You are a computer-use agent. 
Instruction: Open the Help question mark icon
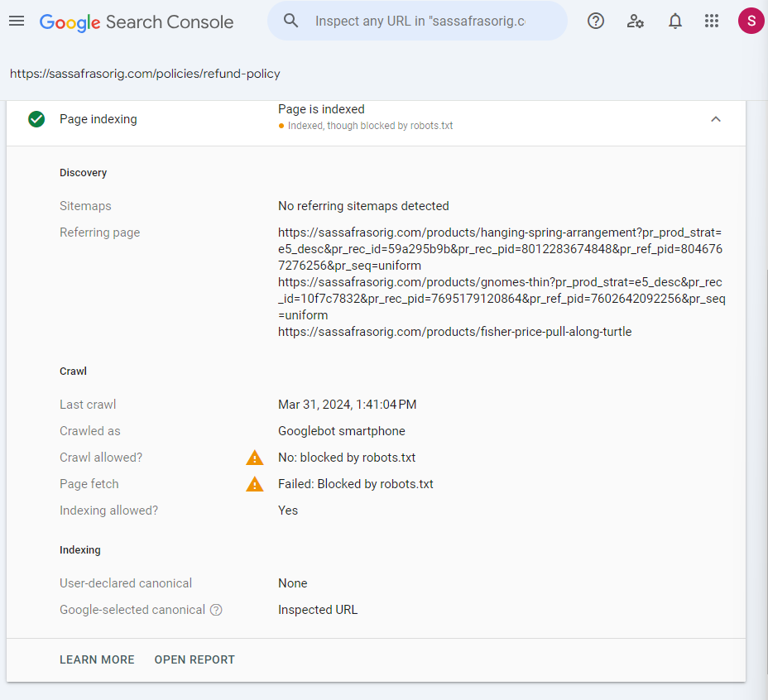click(596, 21)
